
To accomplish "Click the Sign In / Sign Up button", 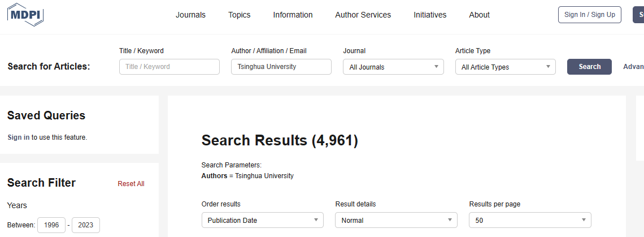I will [589, 15].
